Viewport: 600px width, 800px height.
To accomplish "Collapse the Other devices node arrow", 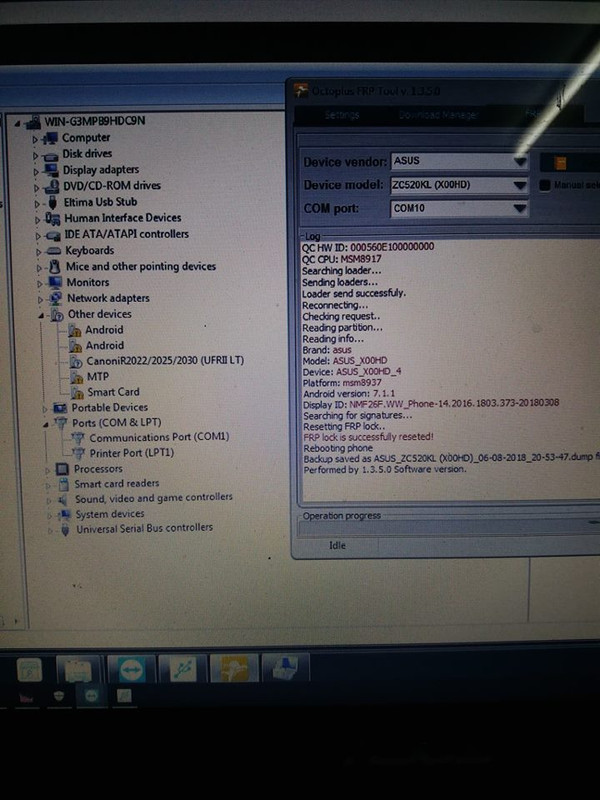I will pos(41,316).
